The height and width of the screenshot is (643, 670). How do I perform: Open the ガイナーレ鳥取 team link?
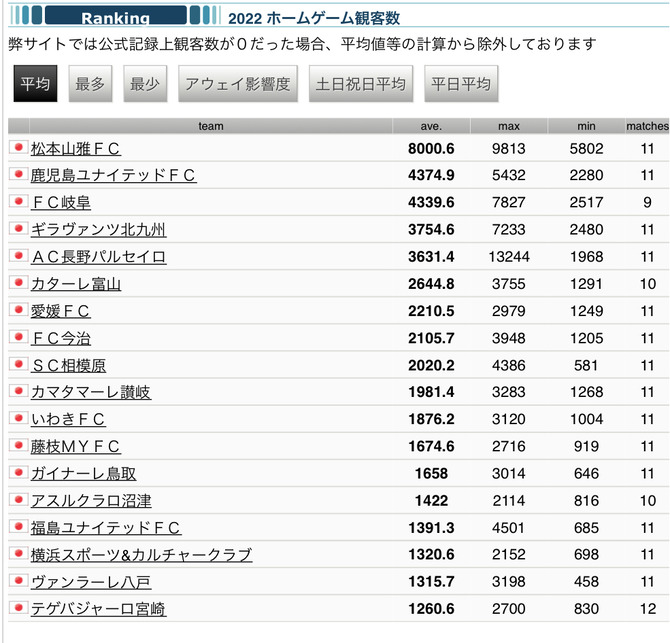[x=83, y=474]
